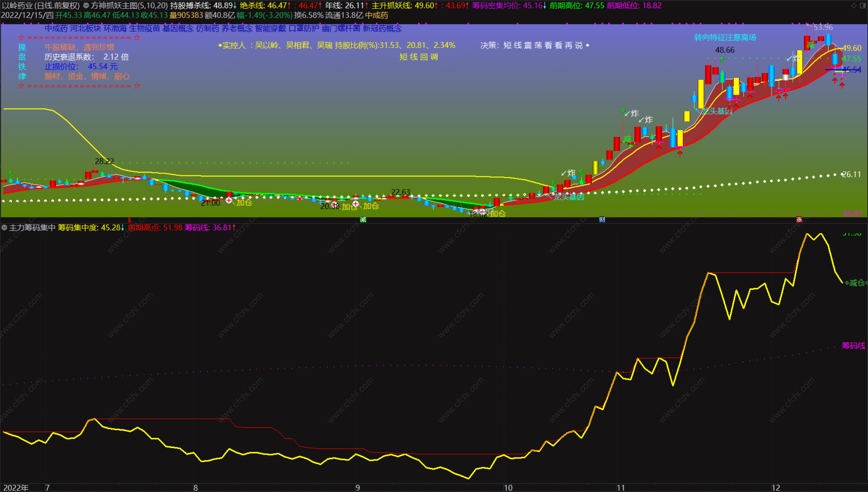Expand the 方神抓妖主图 indicator dropdown arrow
Image resolution: width=868 pixels, height=492 pixels.
(86, 5)
